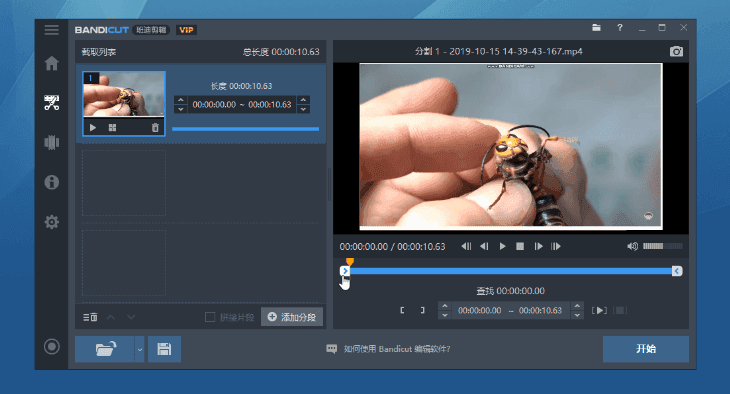Toggle the 拼接片段 merge checkbox

[x=210, y=317]
